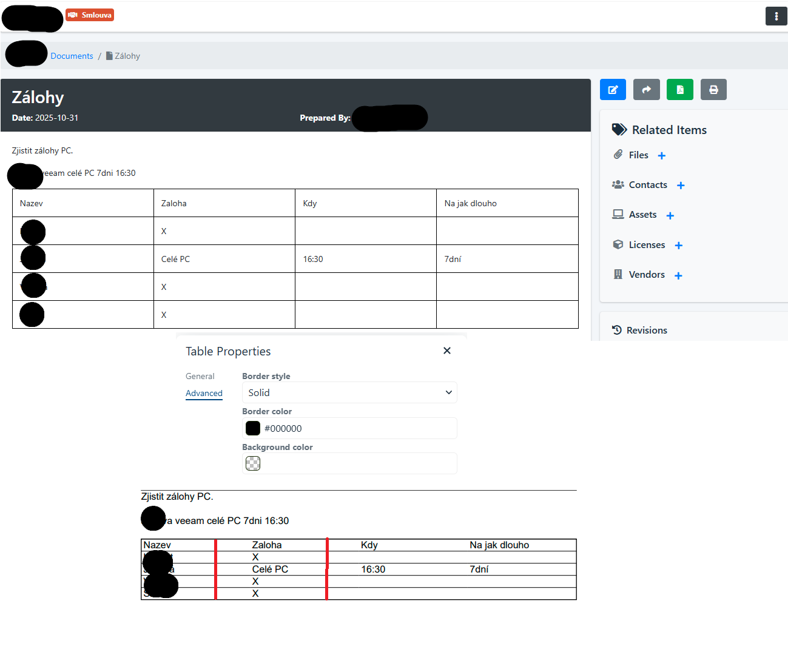Switch to the General tab

200,376
